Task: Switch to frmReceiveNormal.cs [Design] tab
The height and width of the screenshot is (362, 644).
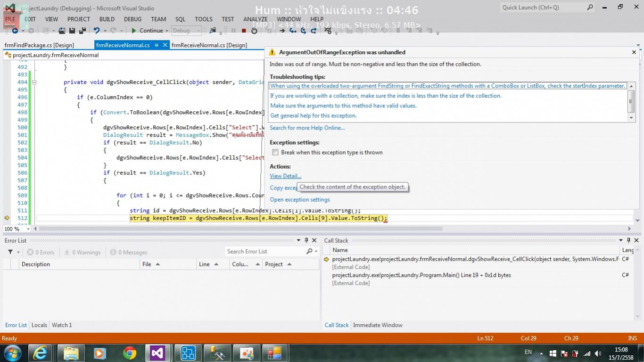Action: coord(209,45)
